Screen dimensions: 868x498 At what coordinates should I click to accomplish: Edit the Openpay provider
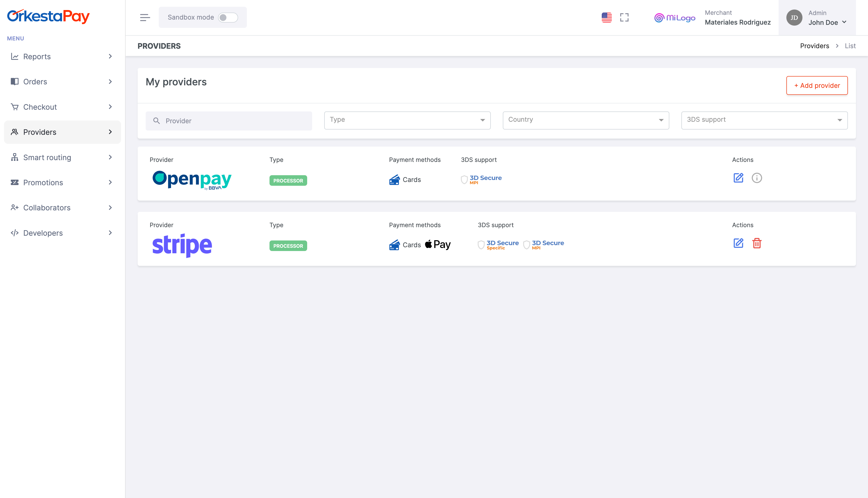738,178
